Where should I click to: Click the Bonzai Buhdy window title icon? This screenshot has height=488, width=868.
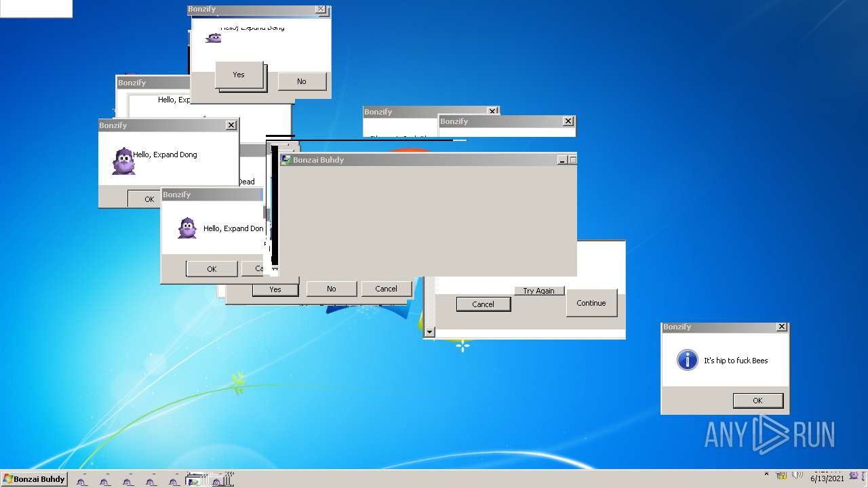(286, 160)
